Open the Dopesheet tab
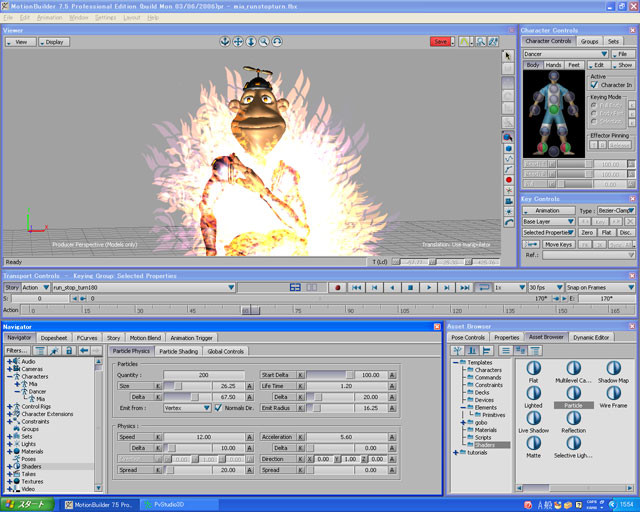Screen dimensions: 640x512 pos(54,338)
